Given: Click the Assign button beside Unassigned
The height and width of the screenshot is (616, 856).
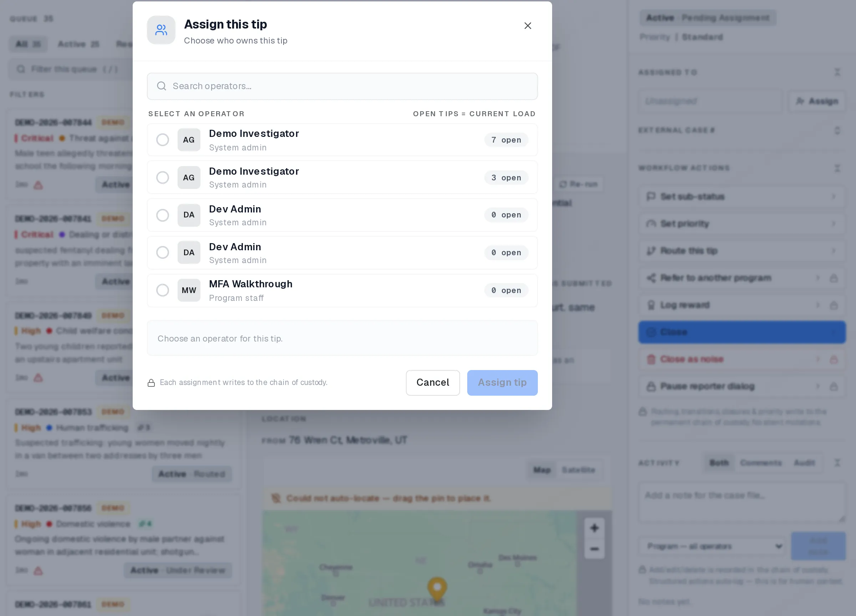Looking at the screenshot, I should tap(817, 101).
